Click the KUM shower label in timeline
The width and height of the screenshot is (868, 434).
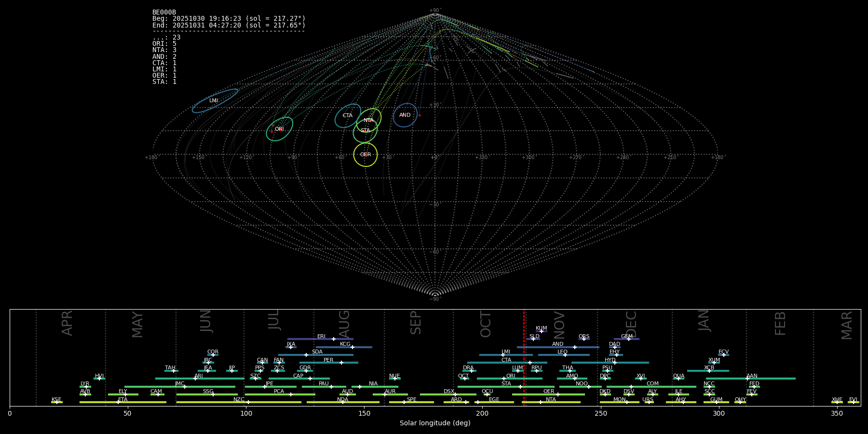(541, 328)
